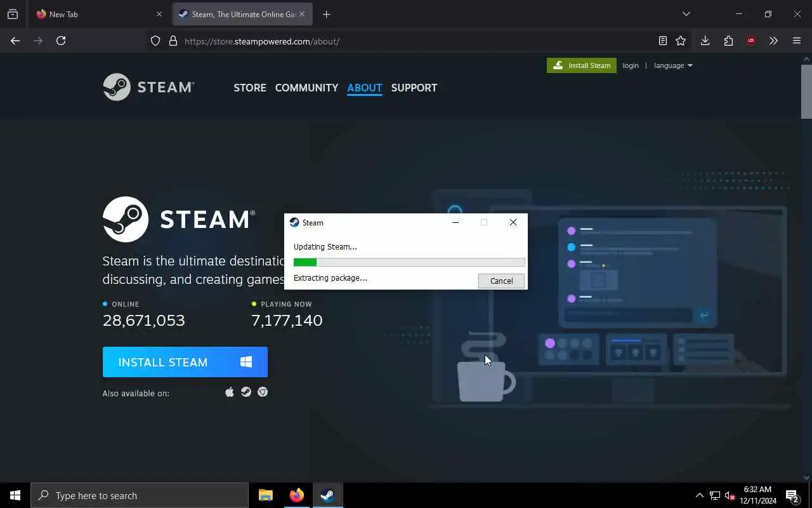Open Firefox recent browsing view icon

pyautogui.click(x=13, y=14)
